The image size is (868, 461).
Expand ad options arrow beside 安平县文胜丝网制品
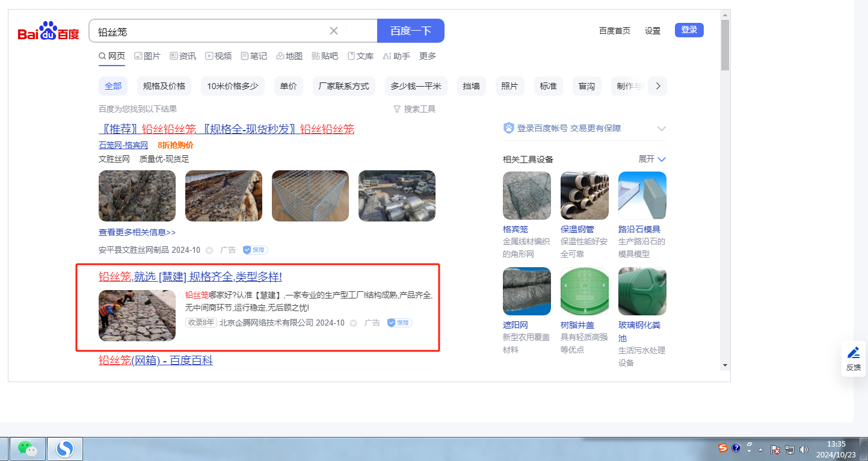209,250
